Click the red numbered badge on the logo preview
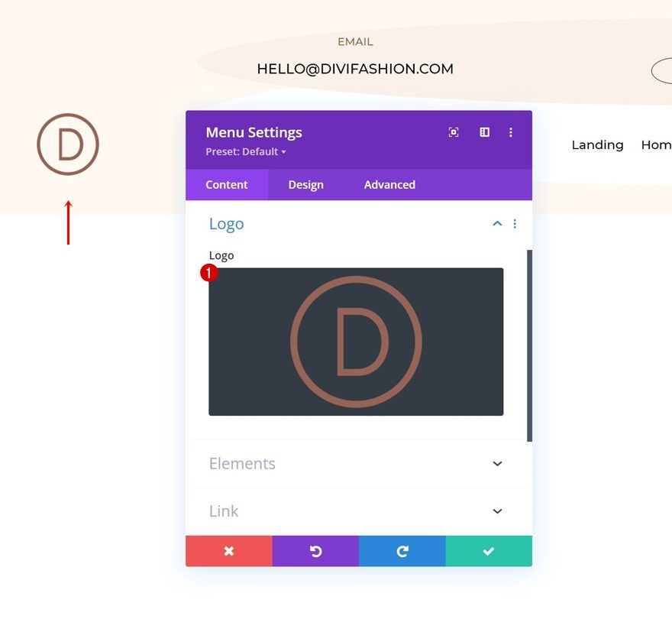The image size is (672, 632). tap(209, 271)
